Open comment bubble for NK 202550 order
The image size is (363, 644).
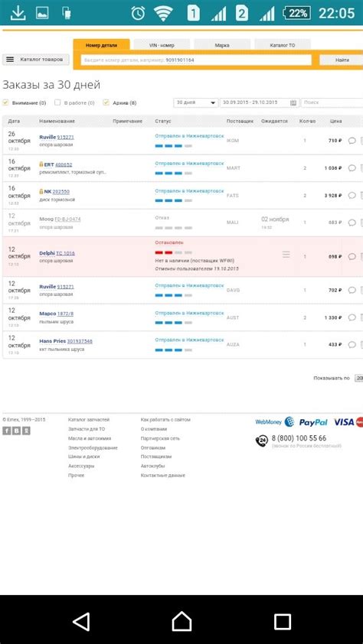(x=352, y=196)
